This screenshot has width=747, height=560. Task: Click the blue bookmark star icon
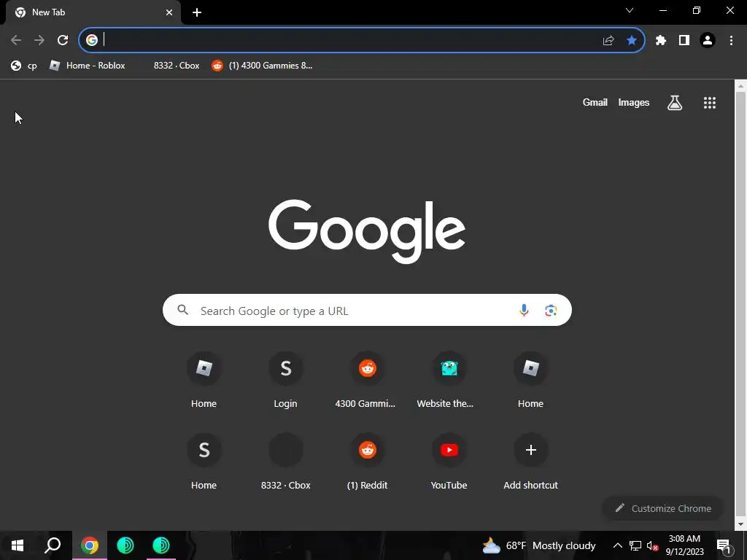[632, 41]
